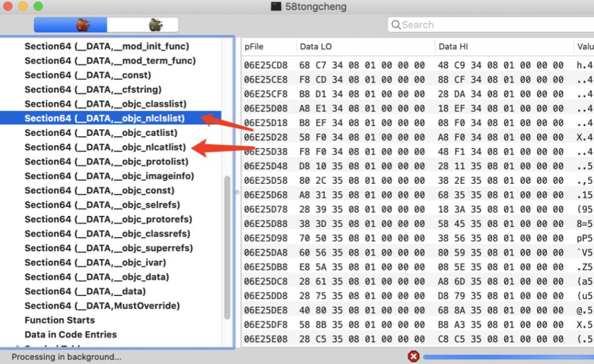Select hex row with pFile 06E25CD8
Image resolution: width=594 pixels, height=364 pixels.
coord(417,65)
